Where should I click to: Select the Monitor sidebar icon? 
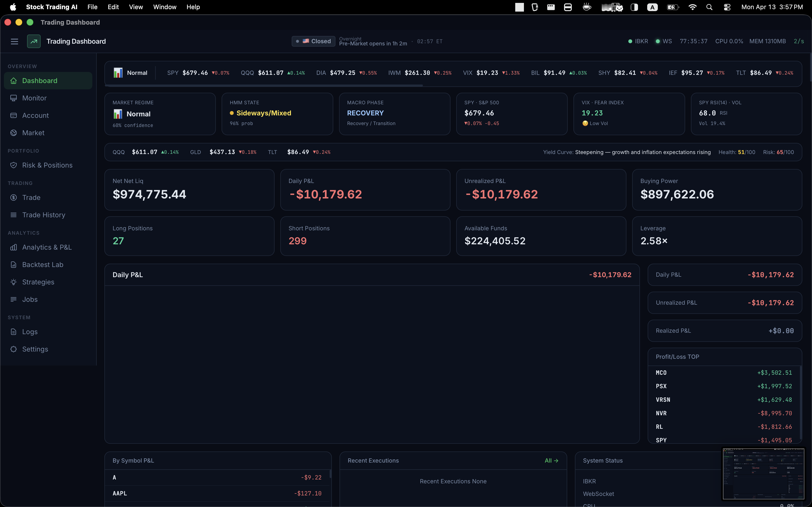[14, 98]
